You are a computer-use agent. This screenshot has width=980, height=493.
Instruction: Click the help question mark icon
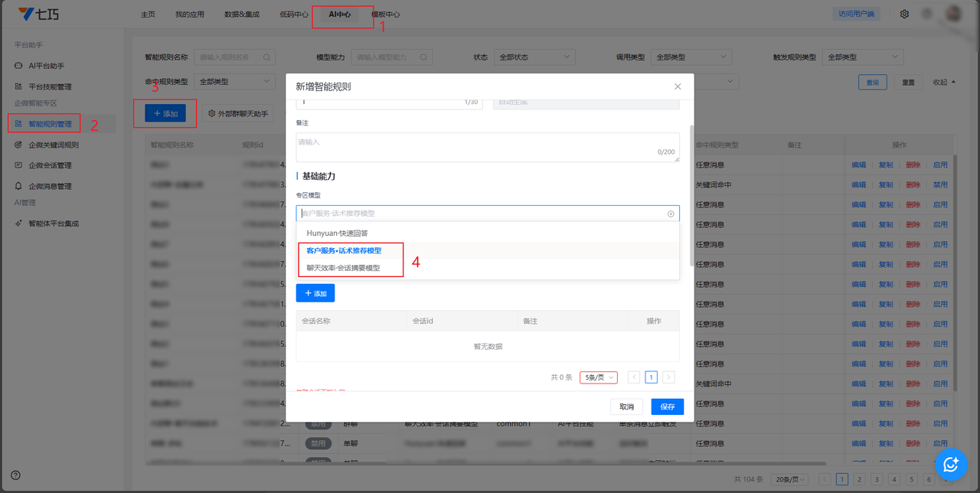(x=15, y=475)
